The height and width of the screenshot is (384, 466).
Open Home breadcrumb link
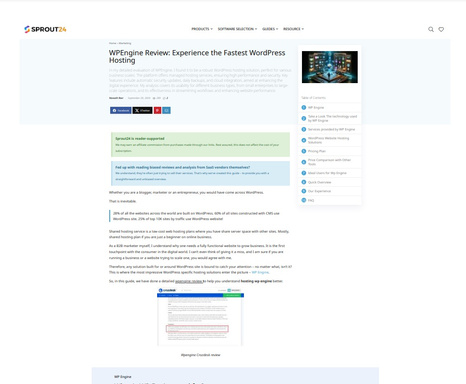112,43
